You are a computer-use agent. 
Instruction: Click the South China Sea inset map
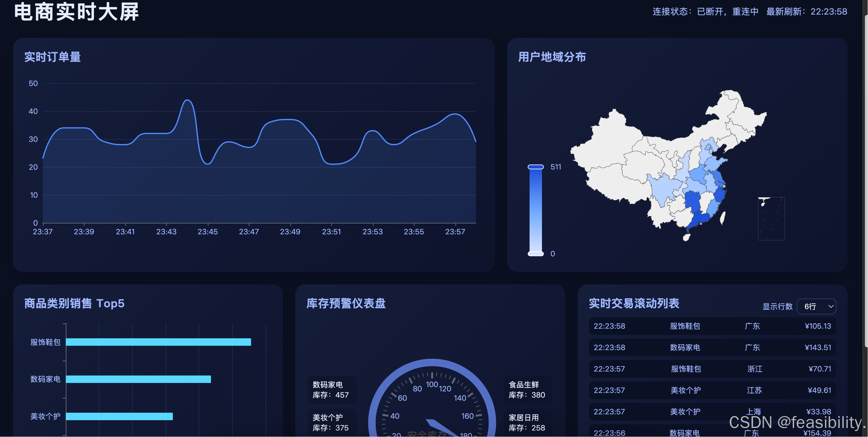771,219
